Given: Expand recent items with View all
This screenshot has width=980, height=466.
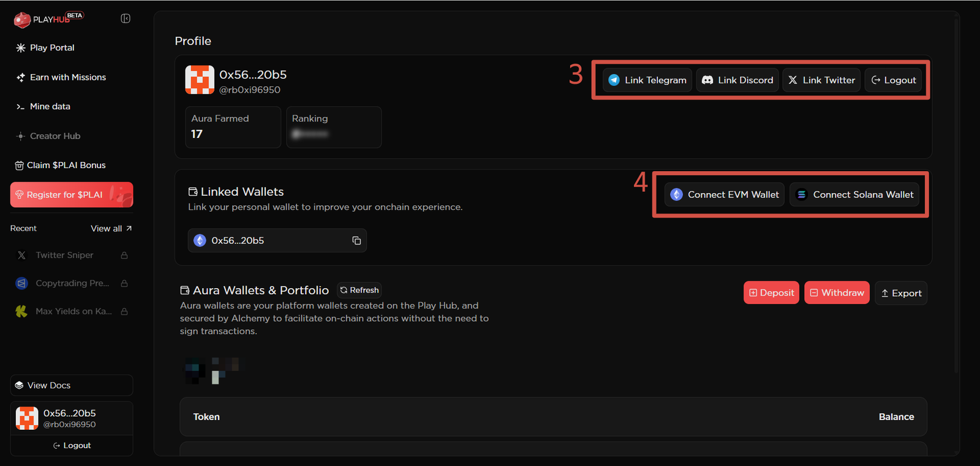Looking at the screenshot, I should coord(111,228).
